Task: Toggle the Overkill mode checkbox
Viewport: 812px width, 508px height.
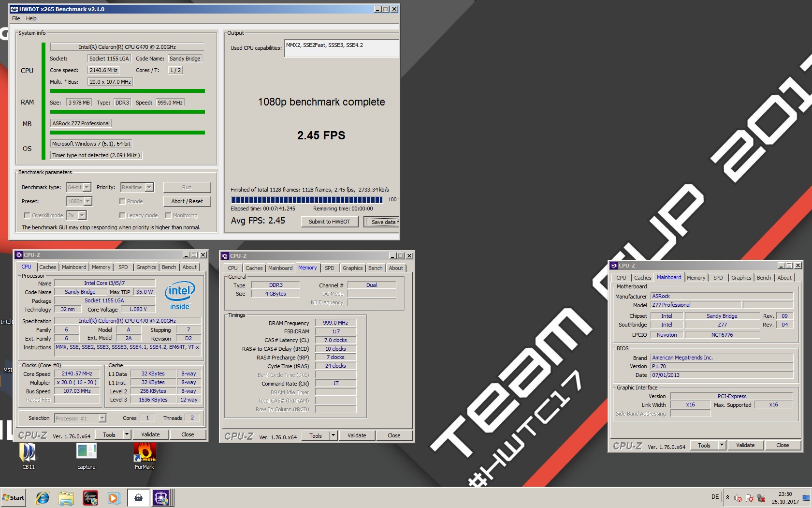Action: point(27,215)
